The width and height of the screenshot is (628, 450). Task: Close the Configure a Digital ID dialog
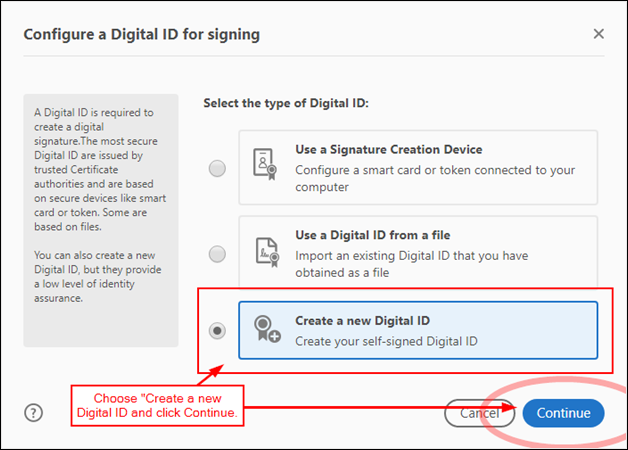tap(598, 34)
